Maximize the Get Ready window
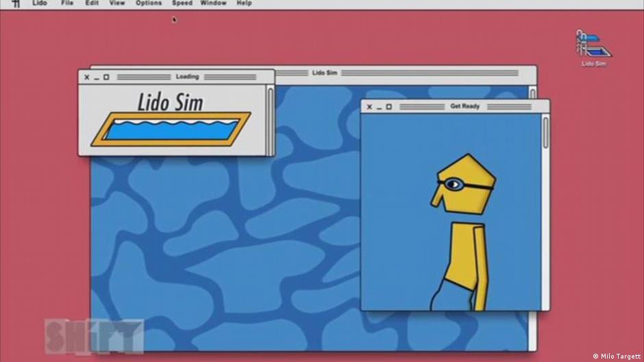Viewport: 644px width, 362px height. pyautogui.click(x=389, y=107)
